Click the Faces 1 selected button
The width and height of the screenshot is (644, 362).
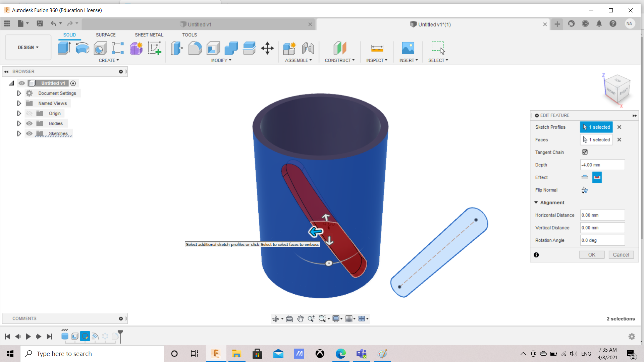tap(596, 140)
